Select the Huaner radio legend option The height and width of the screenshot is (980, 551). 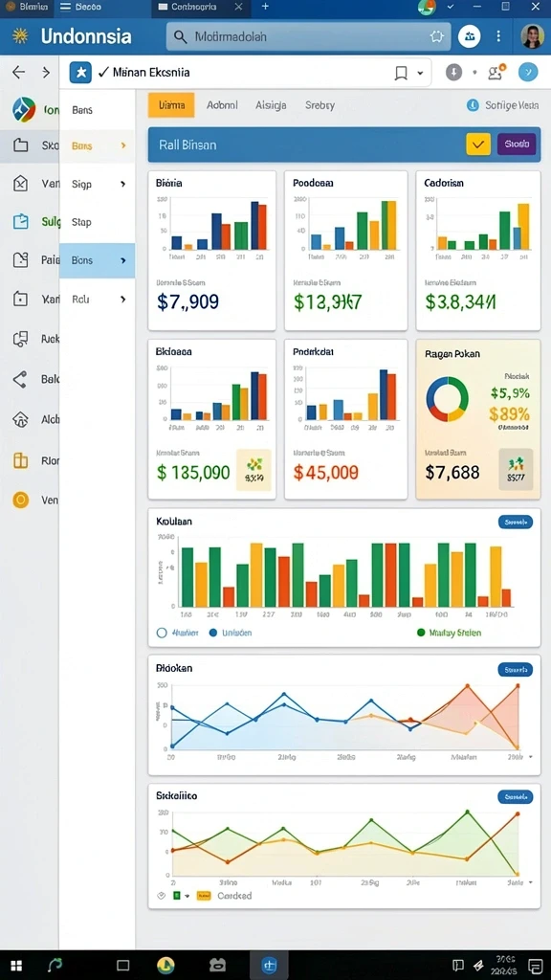[162, 633]
